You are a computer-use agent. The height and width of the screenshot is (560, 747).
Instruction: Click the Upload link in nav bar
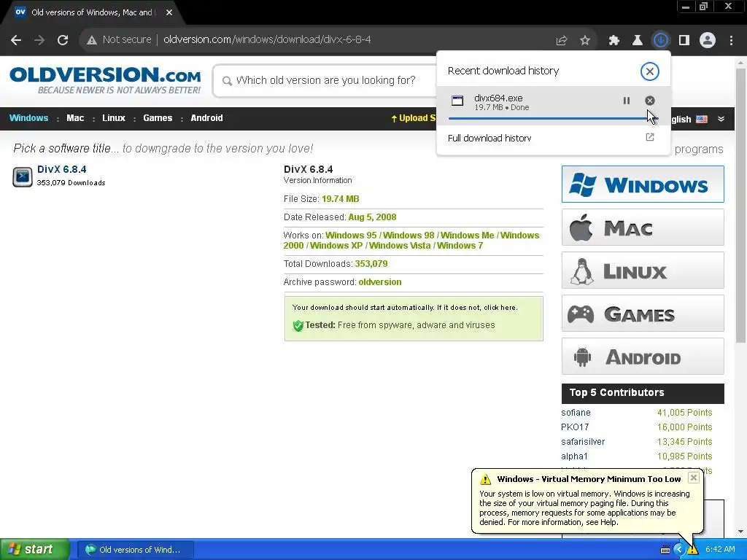coord(414,118)
